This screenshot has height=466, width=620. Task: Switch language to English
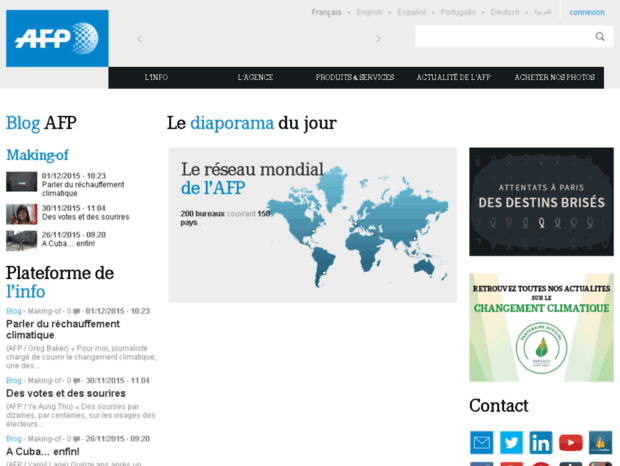(369, 12)
